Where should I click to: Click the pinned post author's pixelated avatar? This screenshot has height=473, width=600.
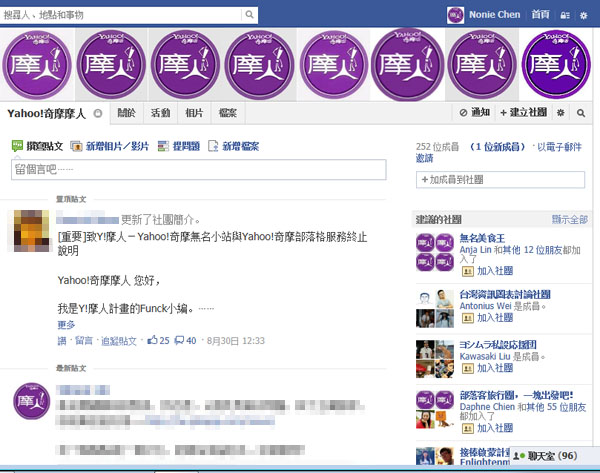[31, 231]
